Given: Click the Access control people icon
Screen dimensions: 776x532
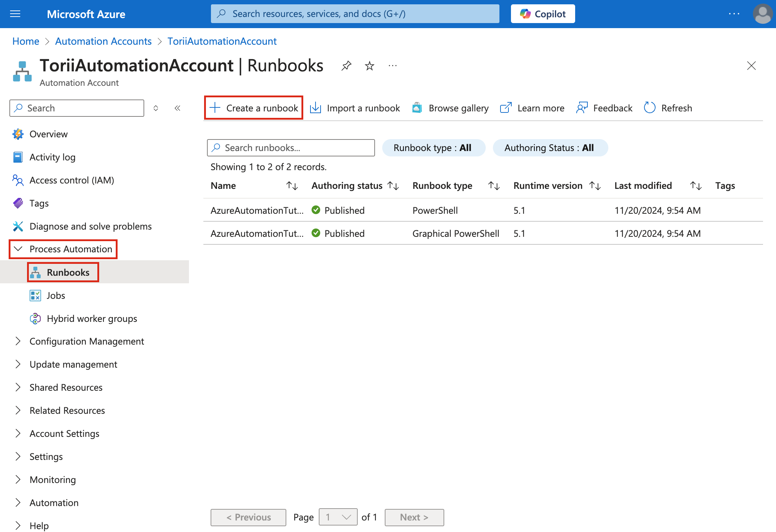Looking at the screenshot, I should tap(18, 180).
